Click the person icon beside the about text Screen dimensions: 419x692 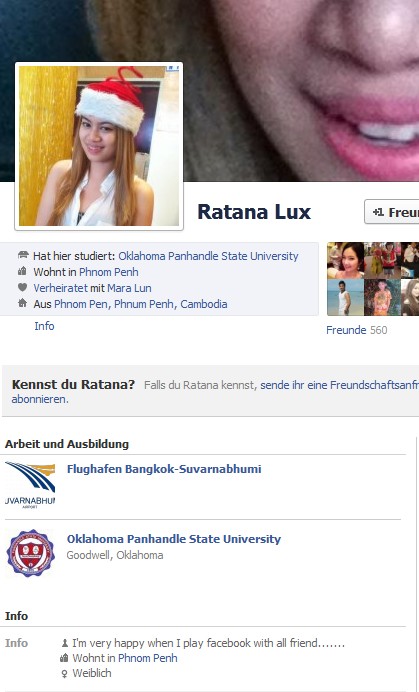pos(64,643)
